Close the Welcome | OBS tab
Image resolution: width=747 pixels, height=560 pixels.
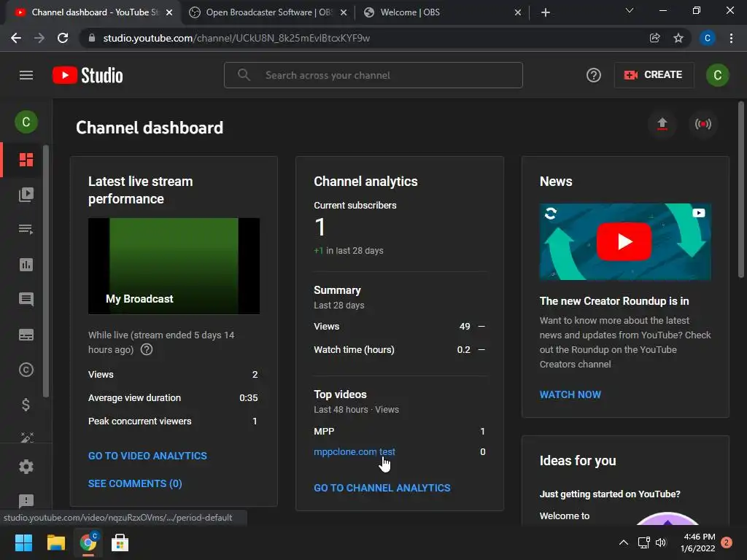[x=518, y=13]
